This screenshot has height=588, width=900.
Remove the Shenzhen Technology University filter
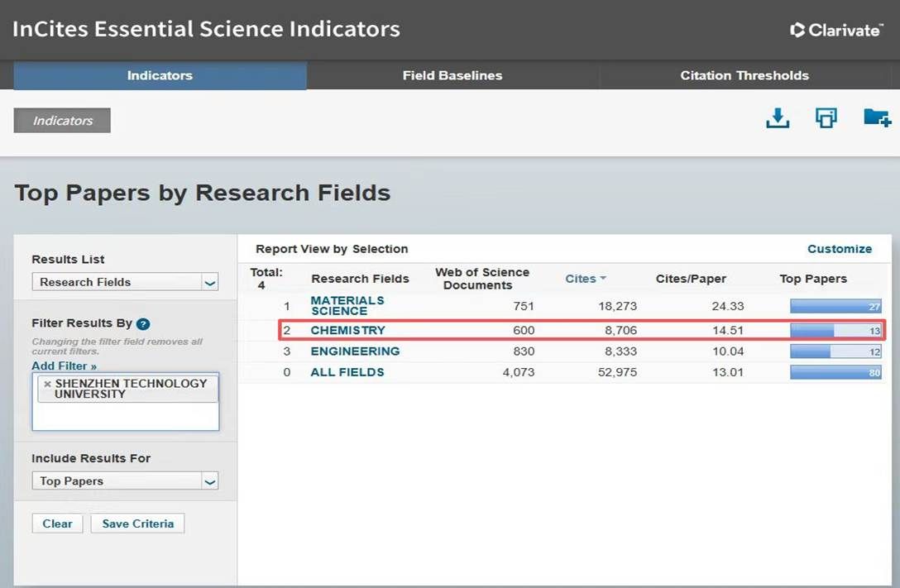(x=47, y=384)
